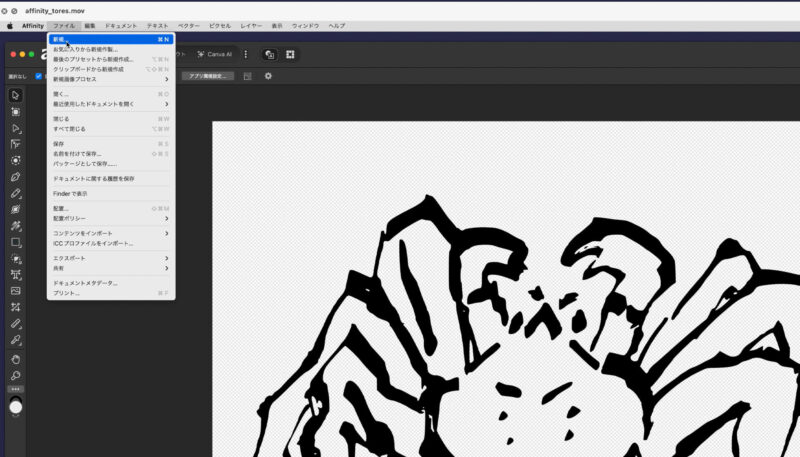Choose ドキュメントに関する履歴を保存
Viewport: 800px width, 457px height.
pos(111,179)
